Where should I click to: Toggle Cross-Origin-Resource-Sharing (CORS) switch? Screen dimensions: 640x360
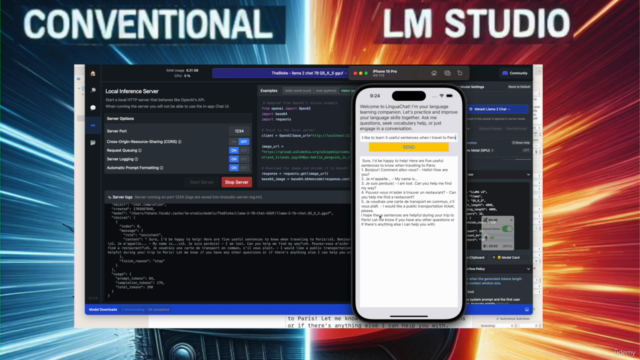[239, 142]
